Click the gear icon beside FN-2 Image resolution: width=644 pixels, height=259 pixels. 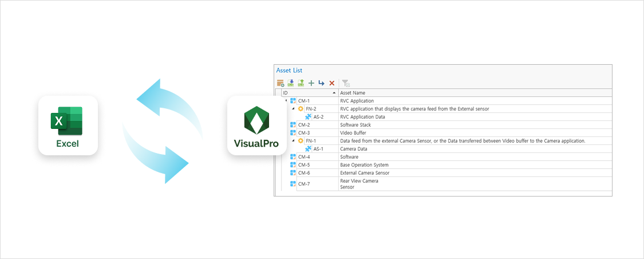(x=301, y=109)
